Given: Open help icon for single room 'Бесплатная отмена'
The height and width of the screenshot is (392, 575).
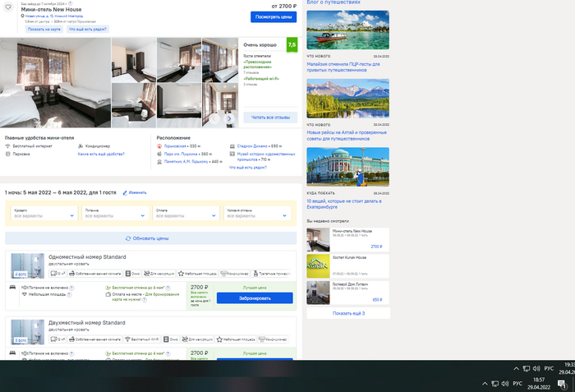Looking at the screenshot, I should (168, 288).
